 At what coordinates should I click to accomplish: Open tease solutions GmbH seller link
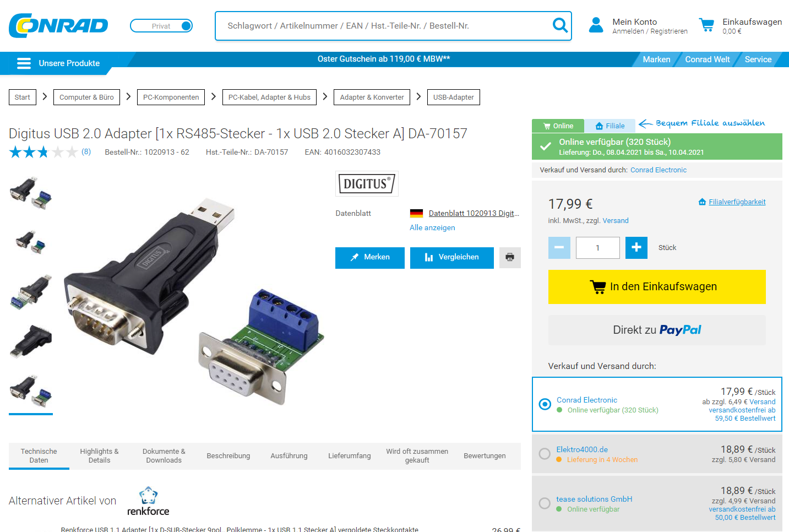(594, 499)
